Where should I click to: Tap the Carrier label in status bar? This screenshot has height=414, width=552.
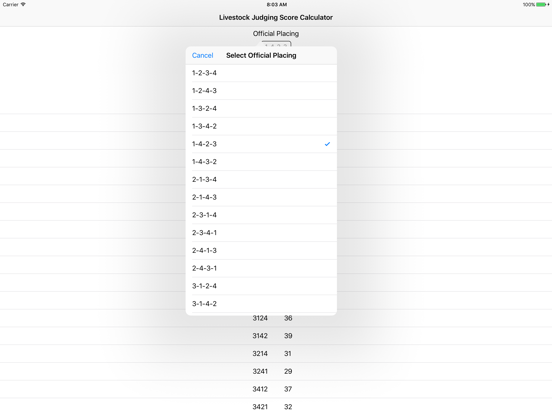point(11,5)
